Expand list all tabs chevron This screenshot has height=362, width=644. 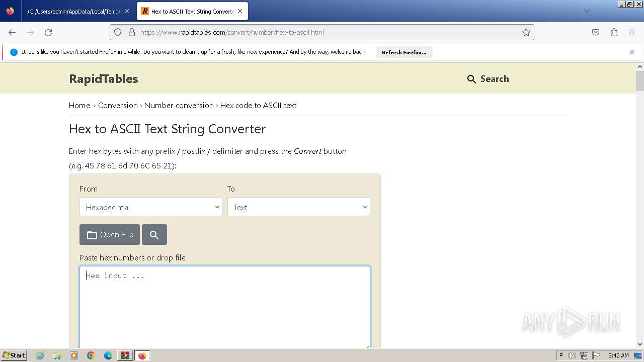[x=587, y=11]
